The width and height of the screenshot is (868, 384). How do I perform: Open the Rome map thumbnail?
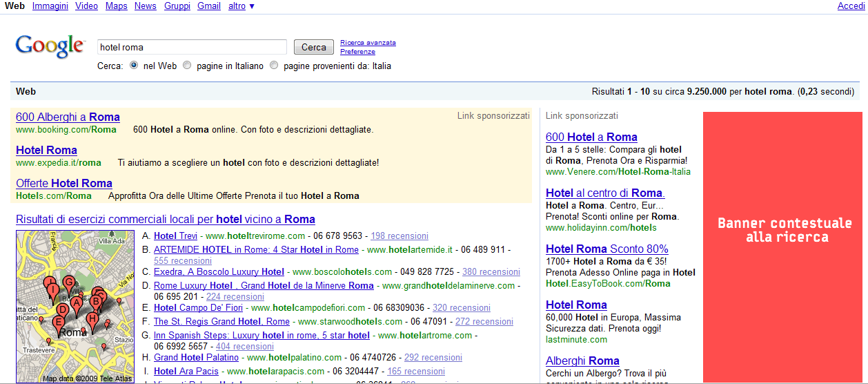coord(75,307)
